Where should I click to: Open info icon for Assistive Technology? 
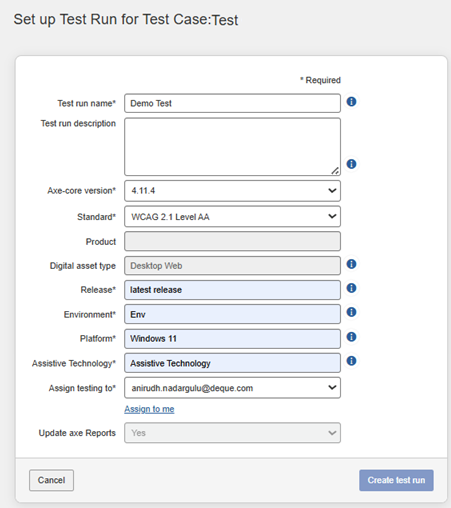tap(351, 361)
